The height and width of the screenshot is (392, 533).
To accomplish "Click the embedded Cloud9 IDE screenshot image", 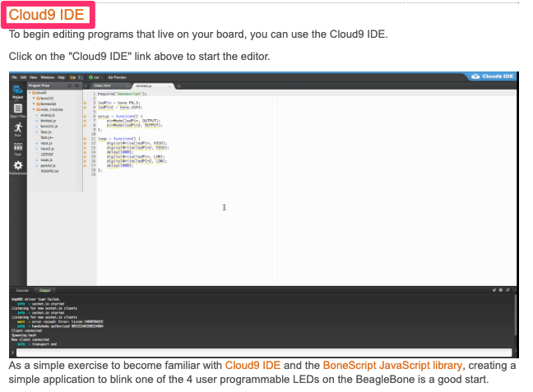I will 264,214.
